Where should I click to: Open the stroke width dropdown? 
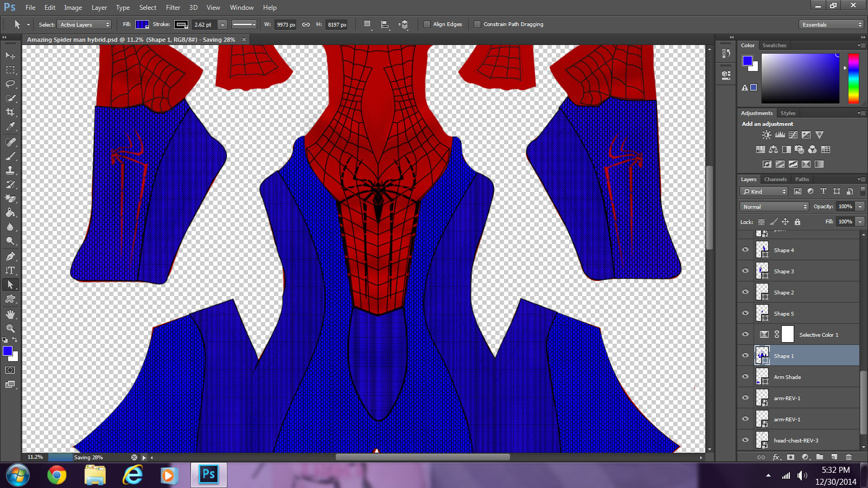coord(222,24)
